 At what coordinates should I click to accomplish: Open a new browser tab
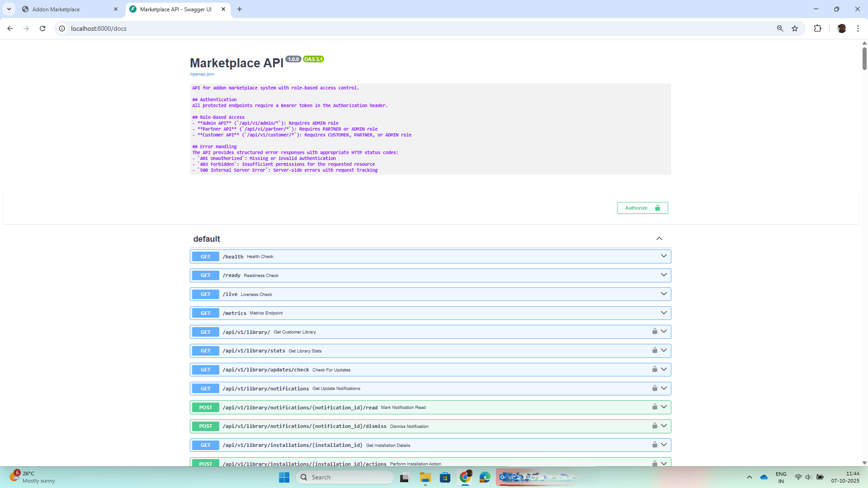pyautogui.click(x=240, y=9)
